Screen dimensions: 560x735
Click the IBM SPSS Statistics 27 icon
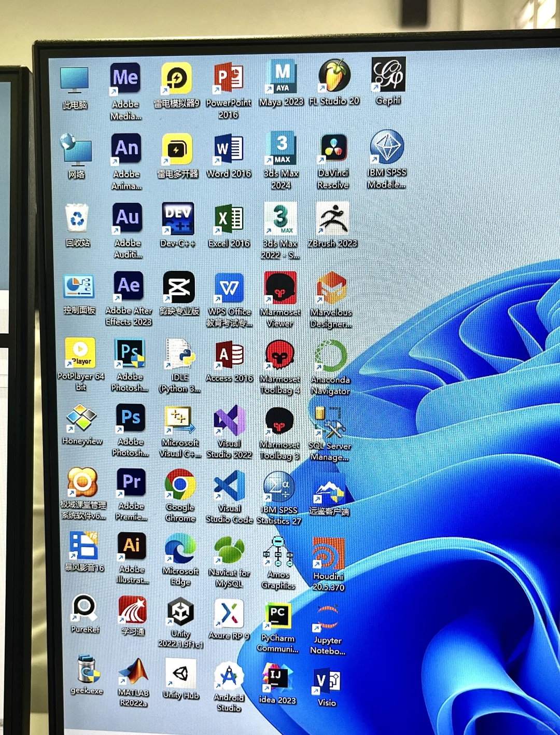[279, 487]
